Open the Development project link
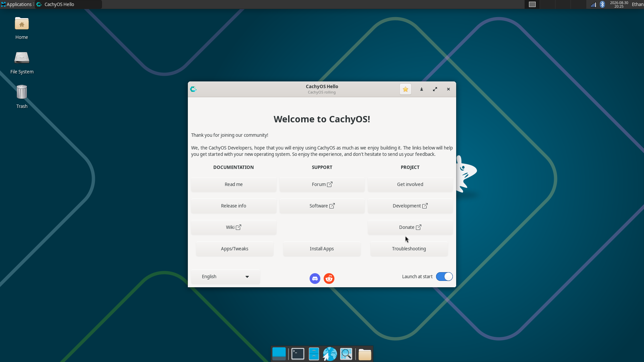This screenshot has height=362, width=644. [x=410, y=206]
